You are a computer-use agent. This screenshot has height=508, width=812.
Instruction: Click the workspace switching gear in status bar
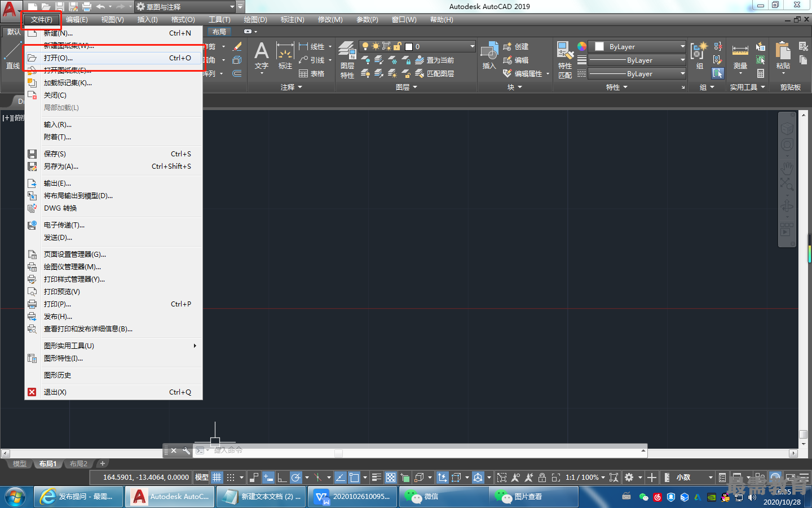point(629,478)
